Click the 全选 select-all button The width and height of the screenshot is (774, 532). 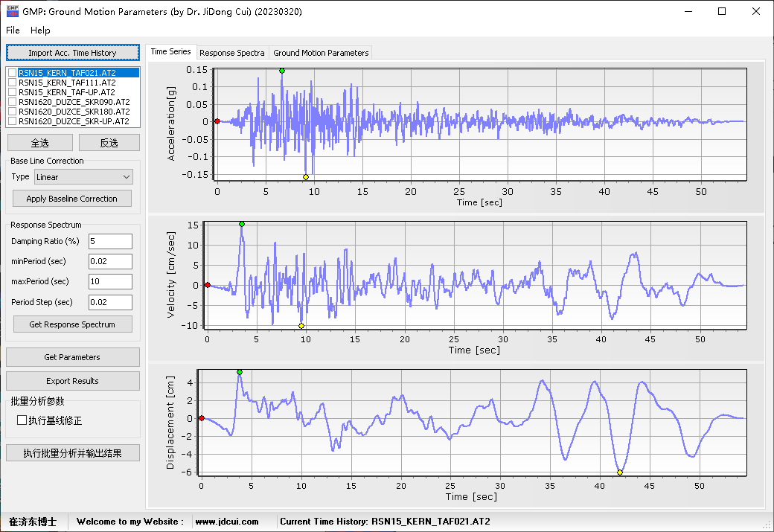pos(40,143)
